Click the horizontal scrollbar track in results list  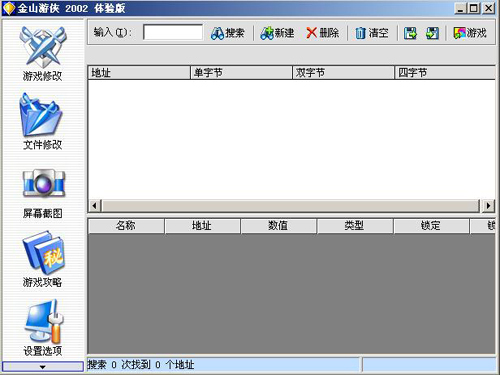291,206
